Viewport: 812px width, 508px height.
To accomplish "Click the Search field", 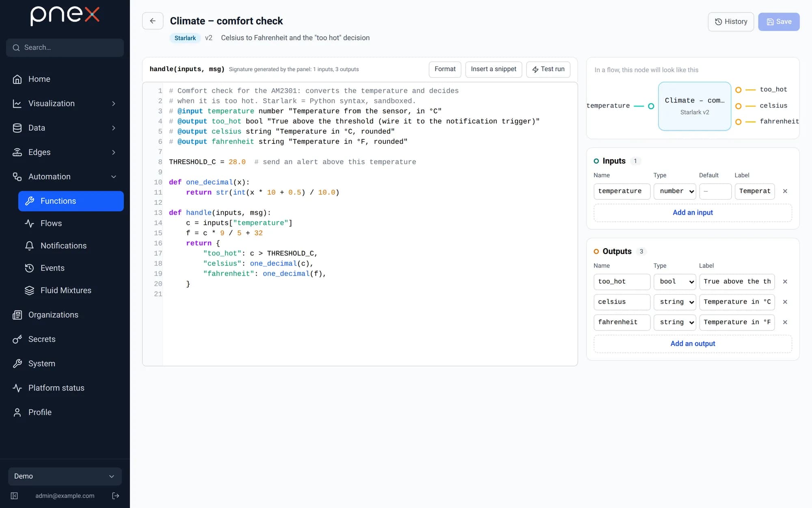I will click(x=65, y=48).
